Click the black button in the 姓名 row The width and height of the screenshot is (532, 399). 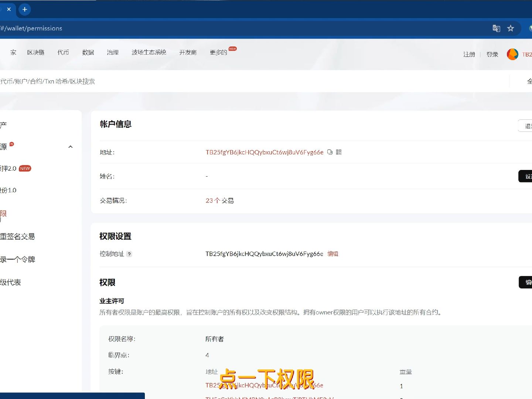tap(525, 176)
